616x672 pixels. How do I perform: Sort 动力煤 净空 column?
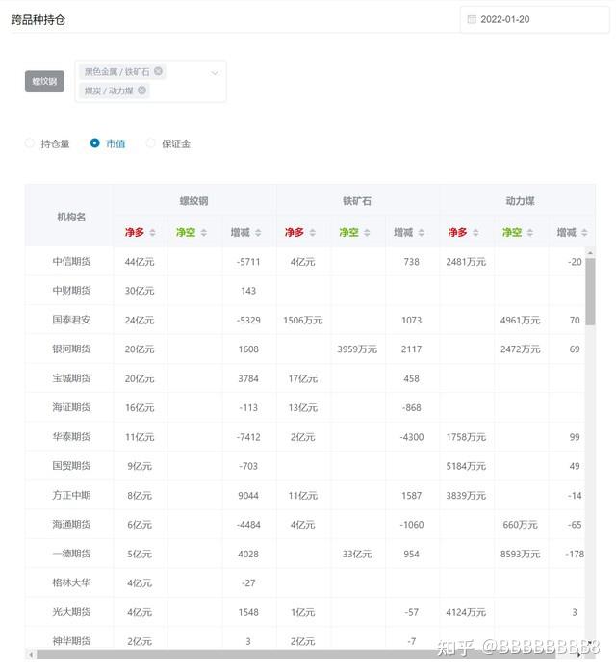click(x=532, y=233)
